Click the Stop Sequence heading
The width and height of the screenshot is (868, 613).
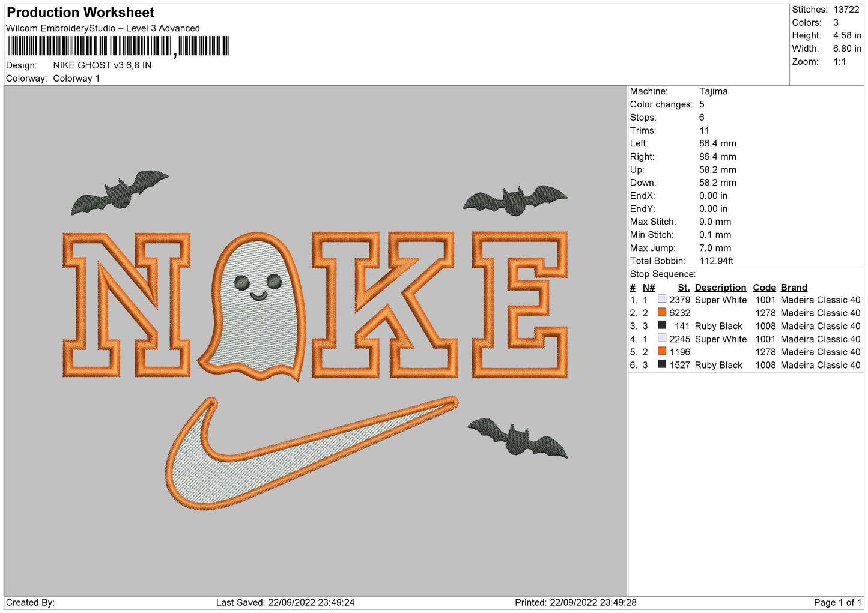click(x=662, y=274)
